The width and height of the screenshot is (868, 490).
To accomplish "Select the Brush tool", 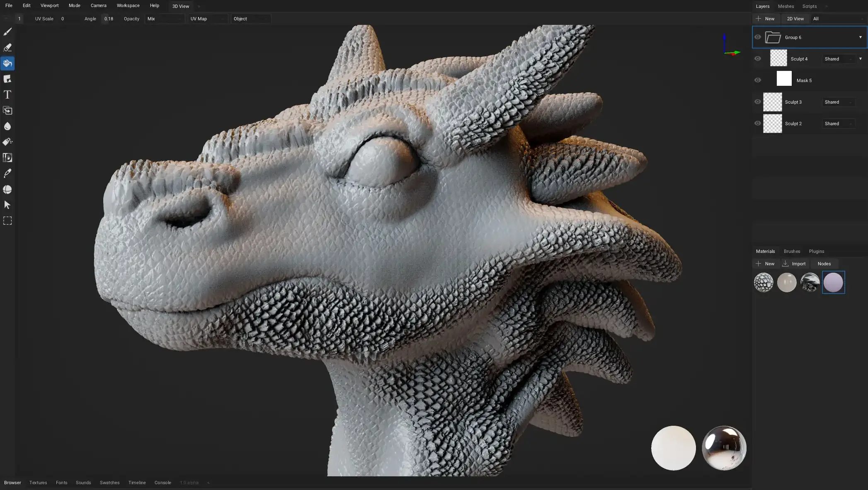I will pyautogui.click(x=7, y=32).
